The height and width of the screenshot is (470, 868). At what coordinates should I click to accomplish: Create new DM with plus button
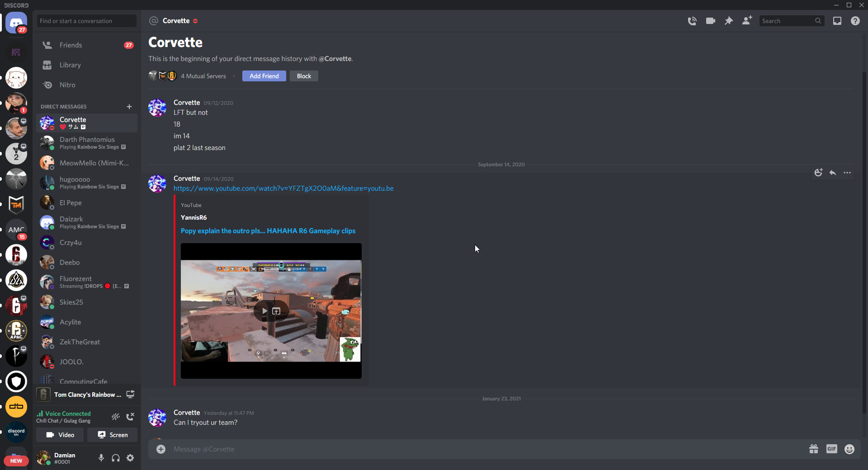click(129, 107)
